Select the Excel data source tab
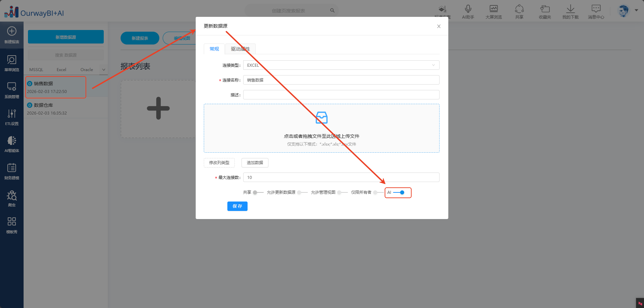Viewport: 644px width, 308px height. [x=61, y=70]
